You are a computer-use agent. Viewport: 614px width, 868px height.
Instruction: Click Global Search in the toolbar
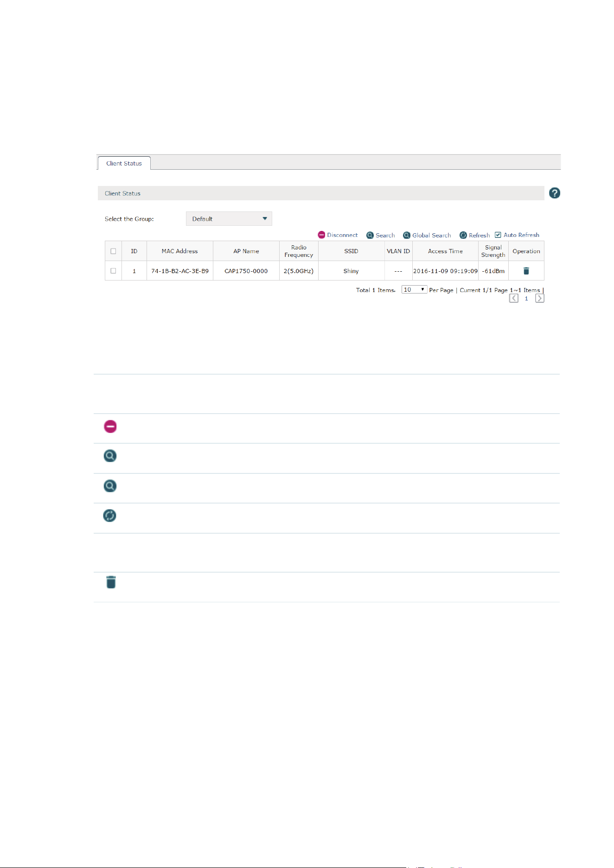click(x=427, y=235)
